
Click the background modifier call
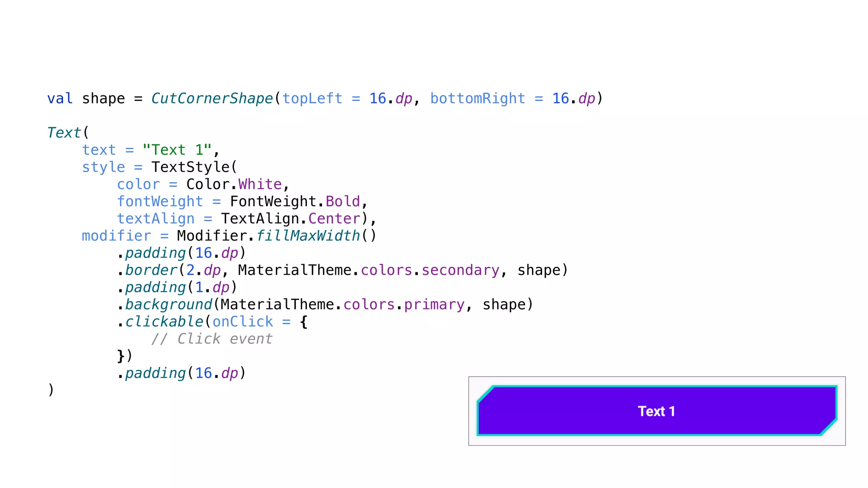[169, 305]
